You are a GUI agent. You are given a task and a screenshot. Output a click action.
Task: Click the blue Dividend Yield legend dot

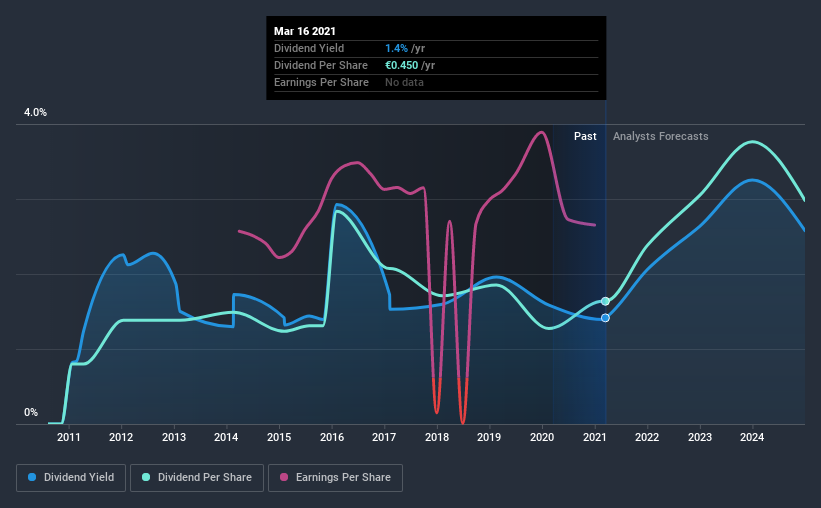pyautogui.click(x=32, y=477)
